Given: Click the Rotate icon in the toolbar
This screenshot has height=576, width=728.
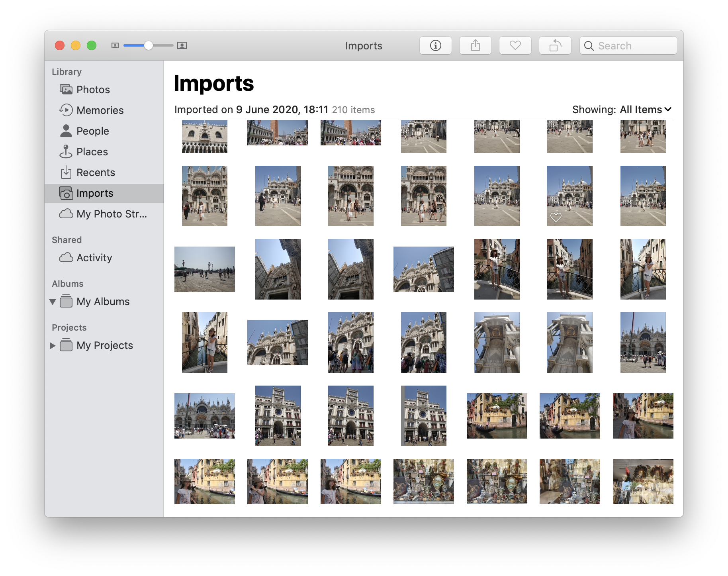Looking at the screenshot, I should tap(555, 45).
